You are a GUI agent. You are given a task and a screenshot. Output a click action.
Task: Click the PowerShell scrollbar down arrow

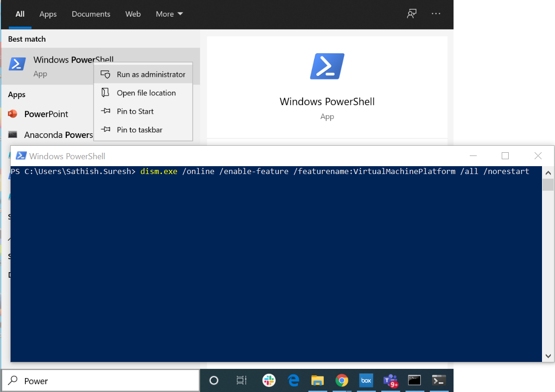click(x=548, y=356)
